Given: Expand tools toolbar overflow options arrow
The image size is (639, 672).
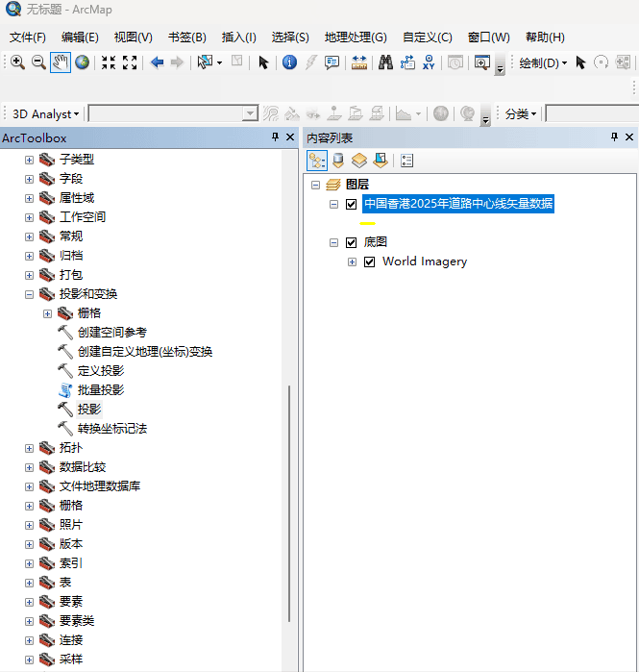Looking at the screenshot, I should point(500,69).
